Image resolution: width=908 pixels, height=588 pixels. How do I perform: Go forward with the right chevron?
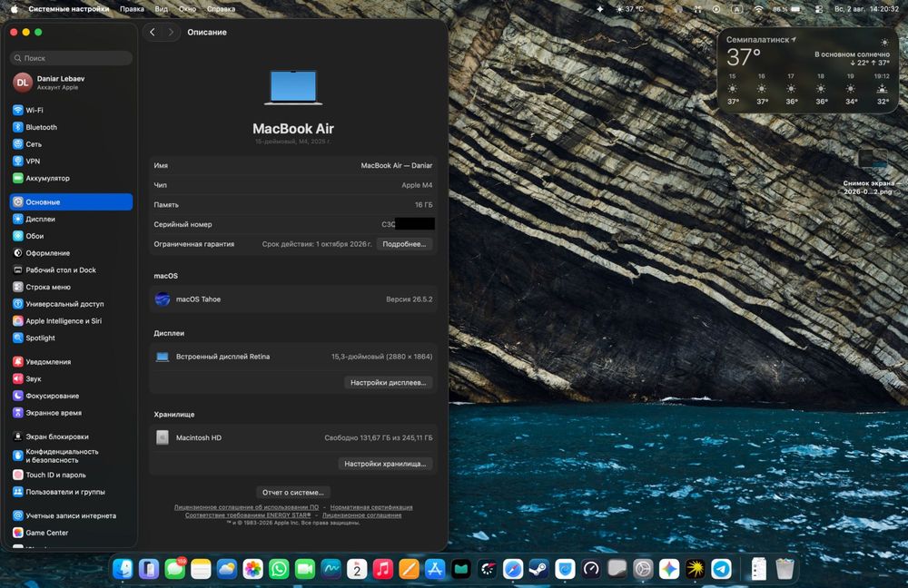coord(171,33)
